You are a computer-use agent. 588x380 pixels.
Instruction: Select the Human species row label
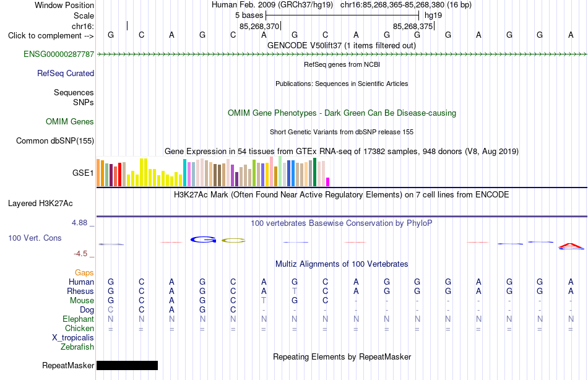[81, 282]
